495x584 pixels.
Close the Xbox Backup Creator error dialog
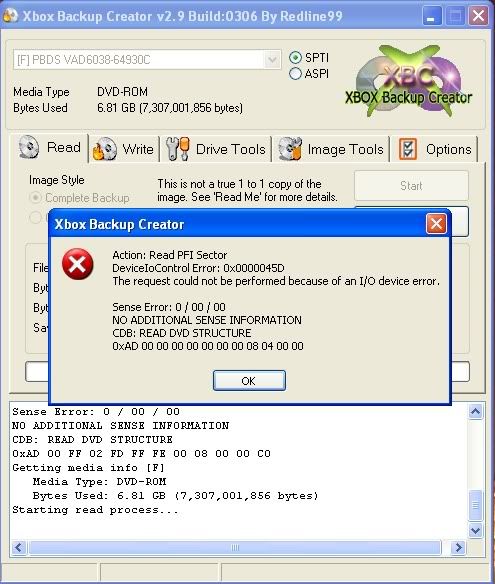(436, 224)
